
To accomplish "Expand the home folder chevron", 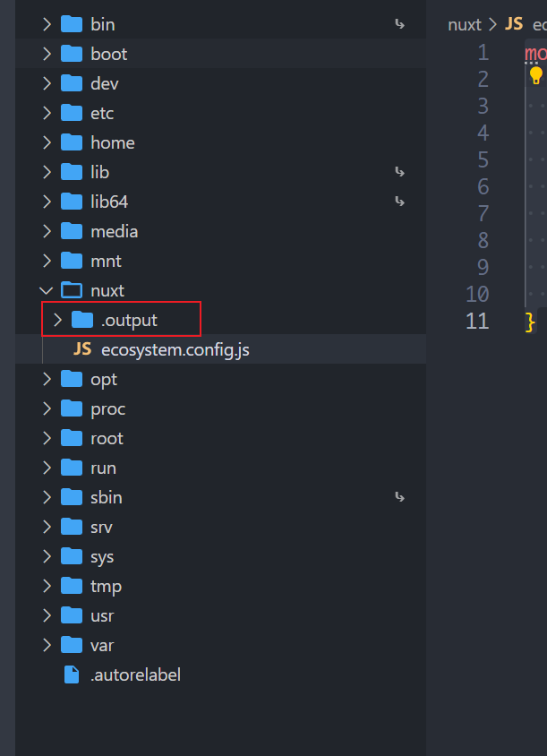I will point(47,142).
